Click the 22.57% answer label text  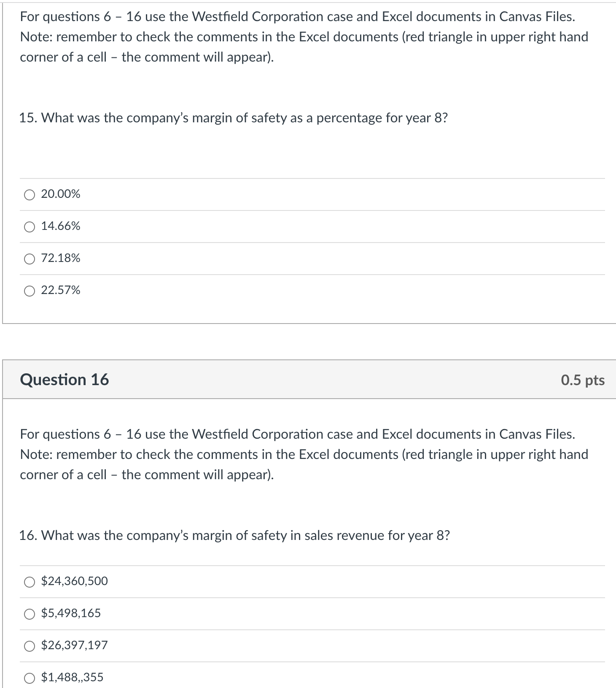coord(60,290)
